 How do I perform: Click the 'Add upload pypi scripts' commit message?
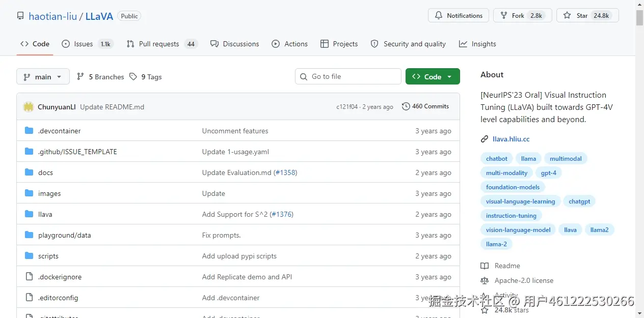point(239,256)
